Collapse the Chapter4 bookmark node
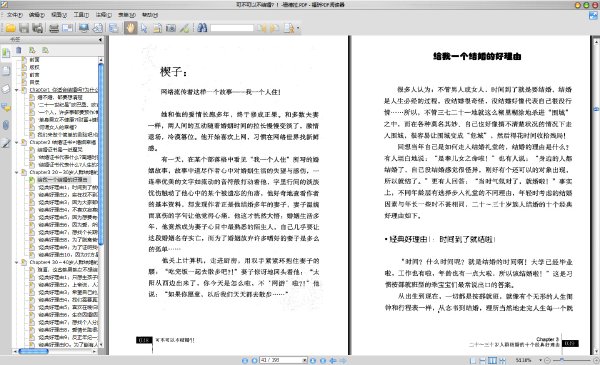The width and height of the screenshot is (600, 365). (16, 262)
